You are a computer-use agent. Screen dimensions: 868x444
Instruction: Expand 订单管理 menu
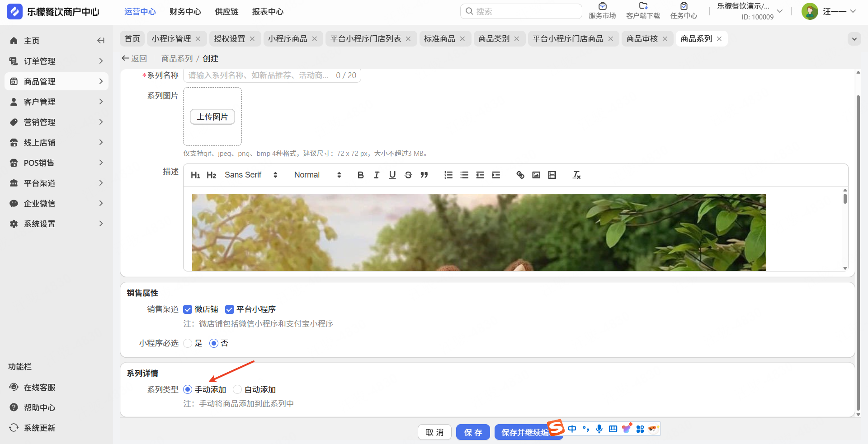pos(57,61)
